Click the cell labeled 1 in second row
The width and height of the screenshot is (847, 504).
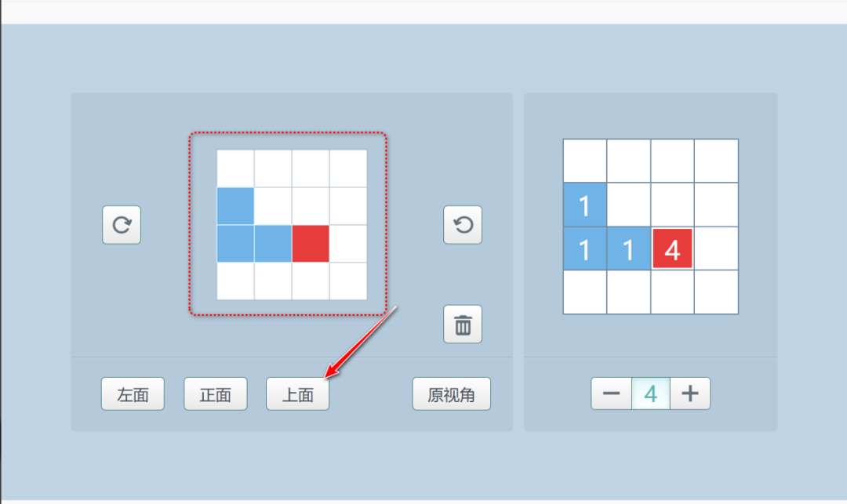(x=584, y=205)
